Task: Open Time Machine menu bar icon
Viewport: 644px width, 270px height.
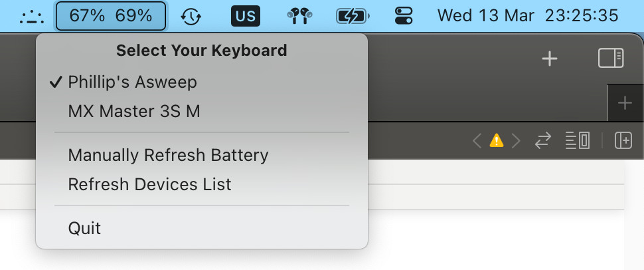Action: 191,17
